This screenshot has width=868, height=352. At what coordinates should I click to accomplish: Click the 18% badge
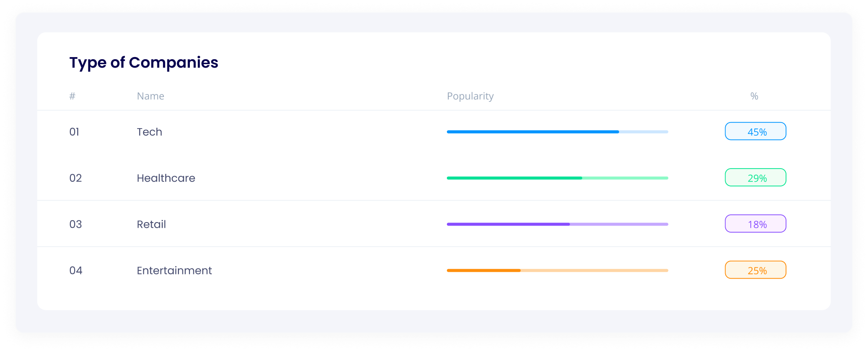pyautogui.click(x=755, y=223)
